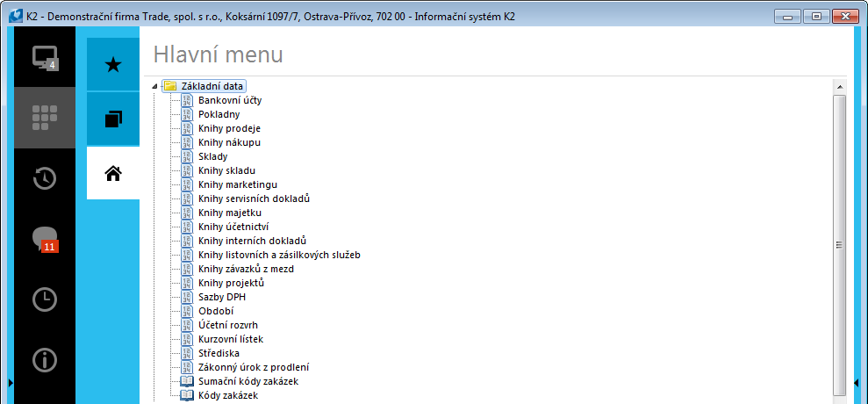868x404 pixels.
Task: Click the K2 application icon in title bar
Action: coord(17,16)
